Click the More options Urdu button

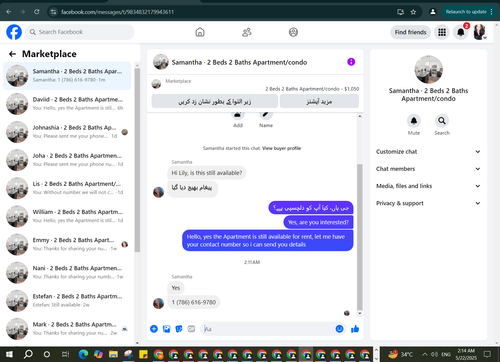(319, 101)
